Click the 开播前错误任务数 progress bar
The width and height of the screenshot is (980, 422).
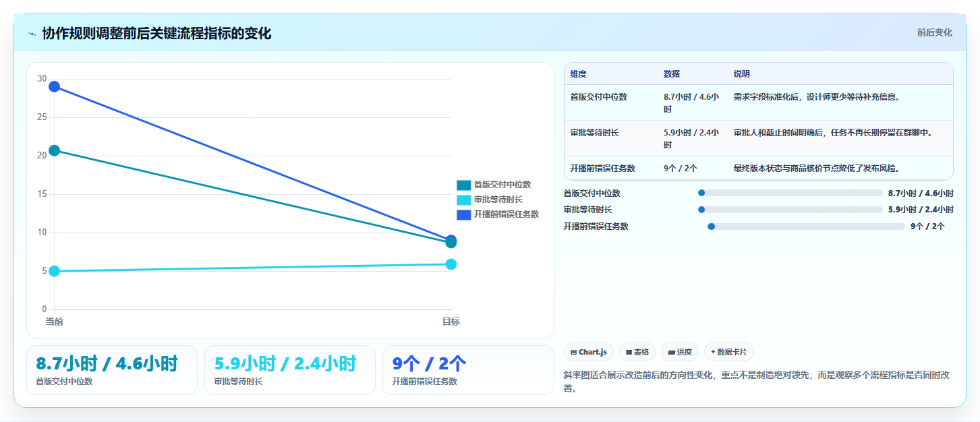click(806, 227)
